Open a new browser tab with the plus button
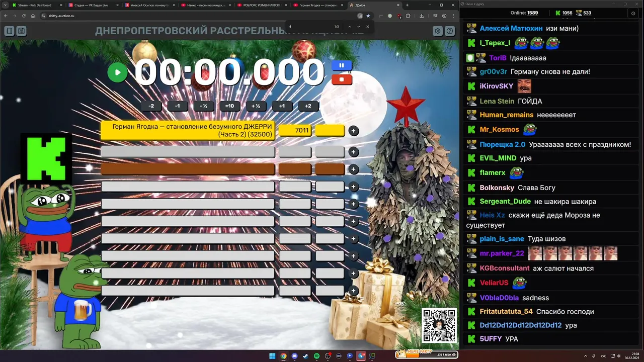 coord(407,5)
